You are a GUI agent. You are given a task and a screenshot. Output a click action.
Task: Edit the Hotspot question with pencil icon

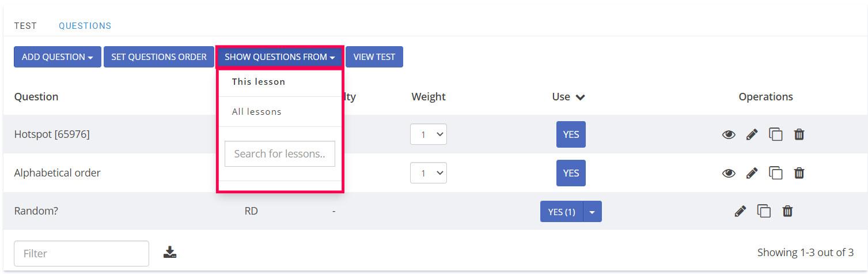click(752, 135)
